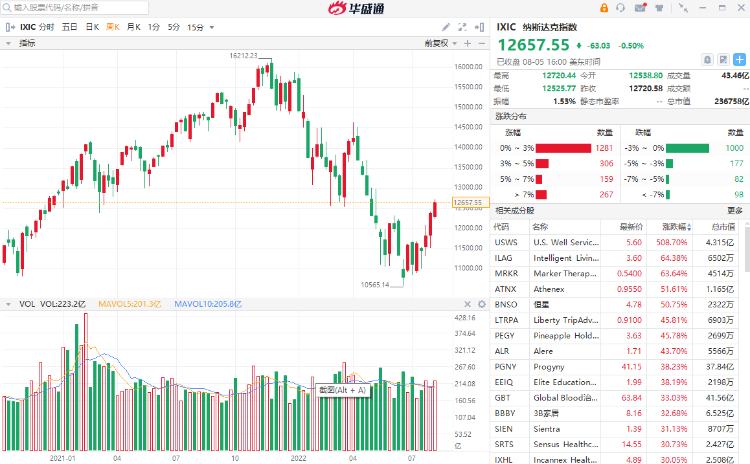Select the 周K chart tab

point(113,27)
